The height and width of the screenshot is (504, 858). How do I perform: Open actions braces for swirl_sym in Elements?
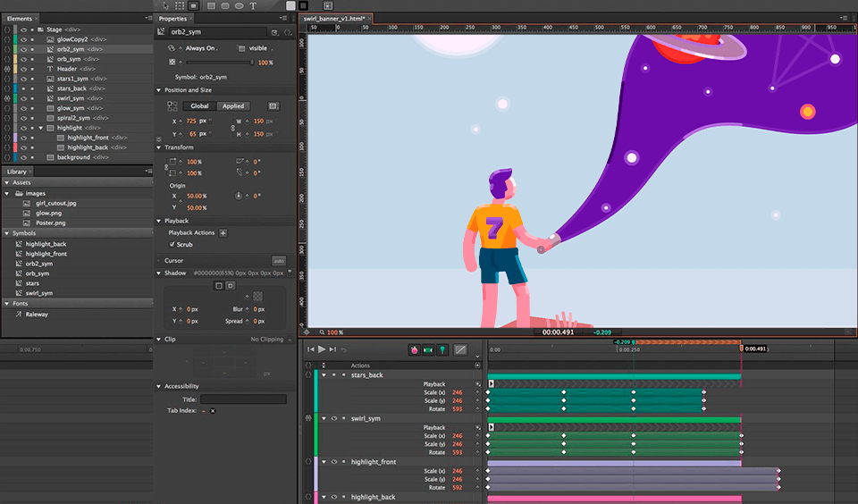pos(7,98)
